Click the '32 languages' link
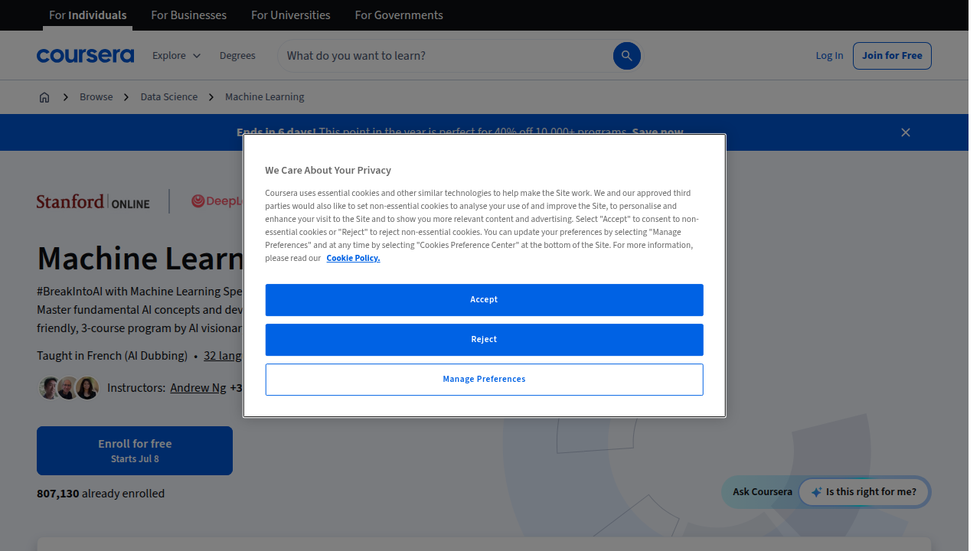 223,356
